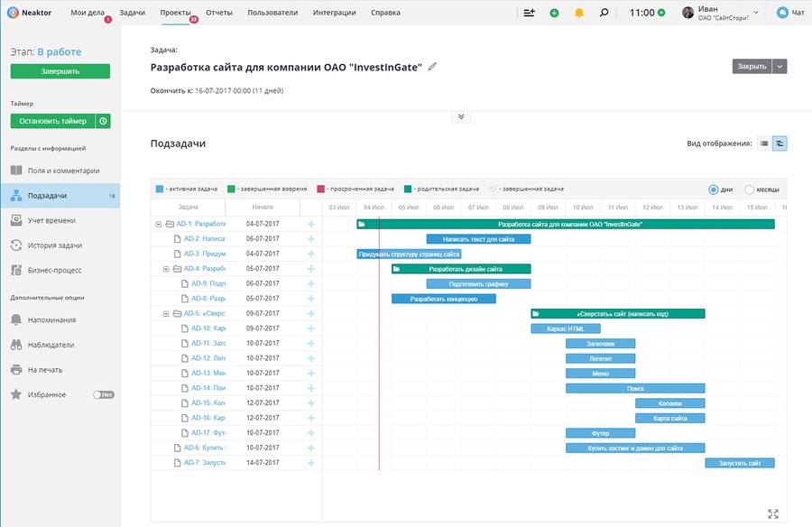Open the Проекты tab

175,13
